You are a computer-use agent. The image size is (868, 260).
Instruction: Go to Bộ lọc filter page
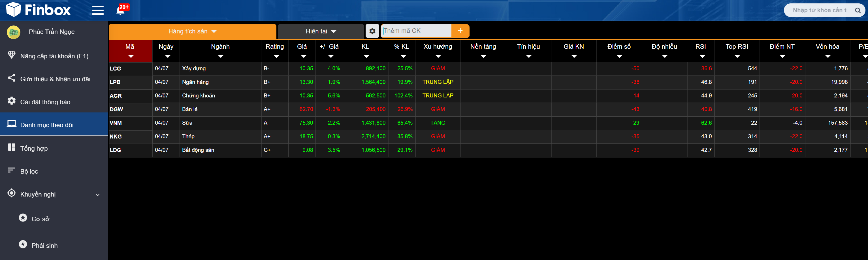(x=29, y=171)
